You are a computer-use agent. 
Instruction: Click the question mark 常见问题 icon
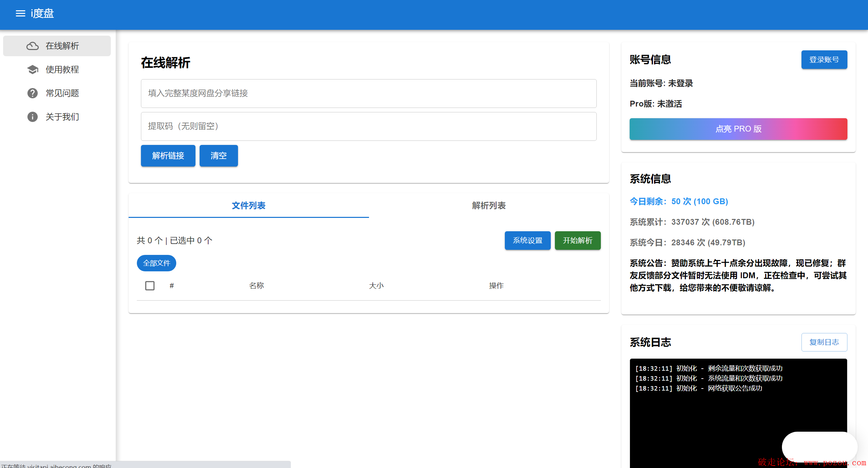pos(33,93)
